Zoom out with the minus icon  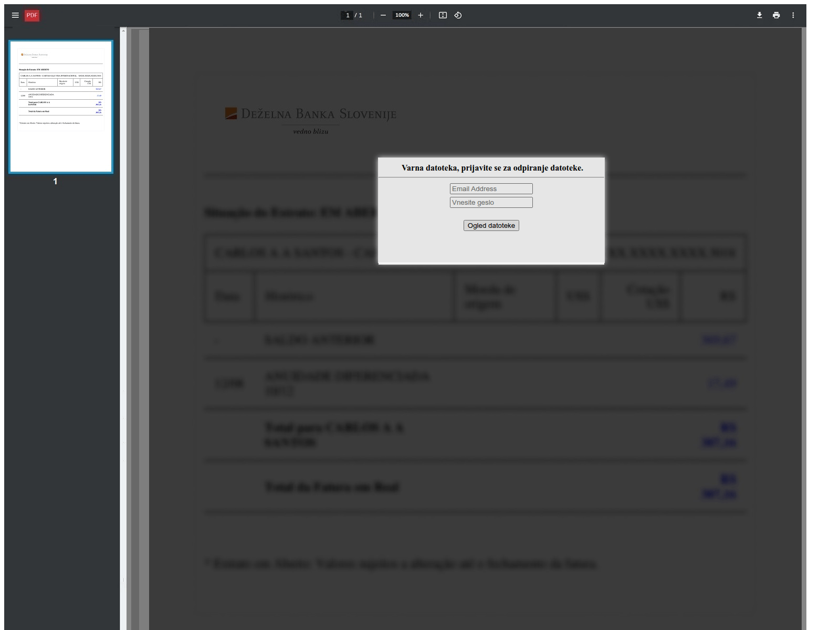(x=383, y=15)
